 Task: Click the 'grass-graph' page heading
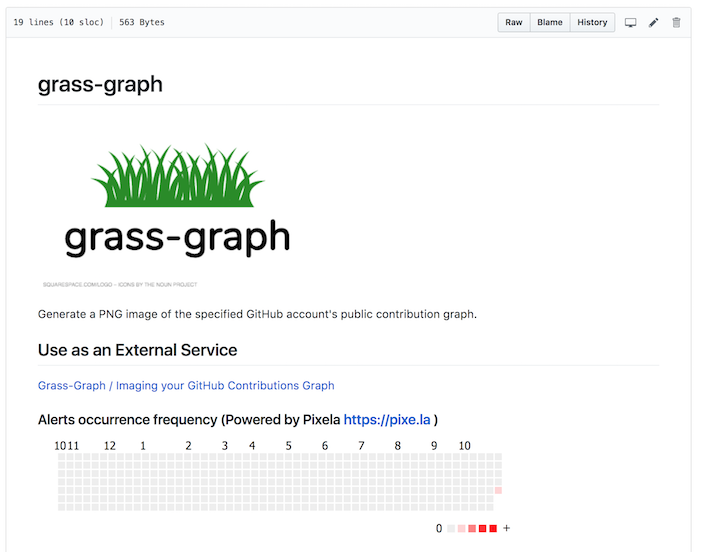(100, 84)
